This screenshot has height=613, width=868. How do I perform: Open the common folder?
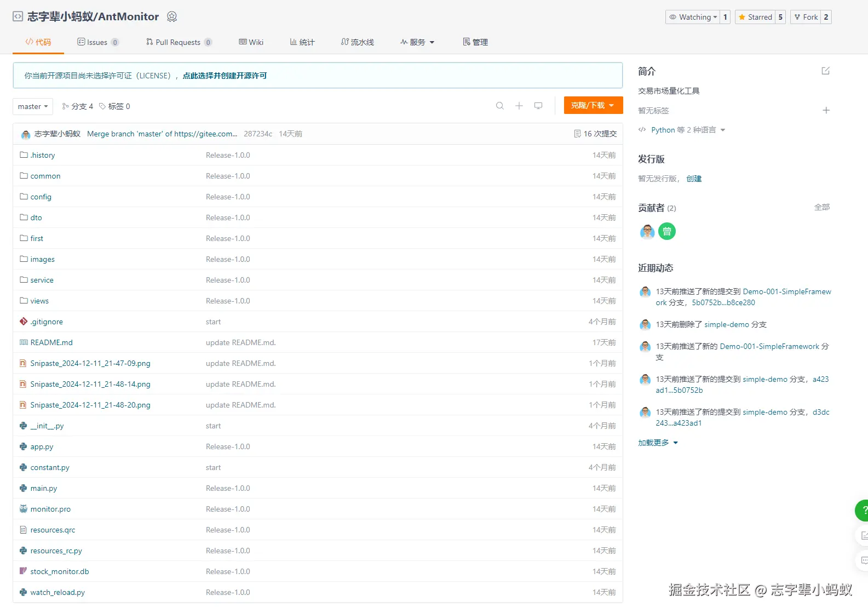coord(45,176)
